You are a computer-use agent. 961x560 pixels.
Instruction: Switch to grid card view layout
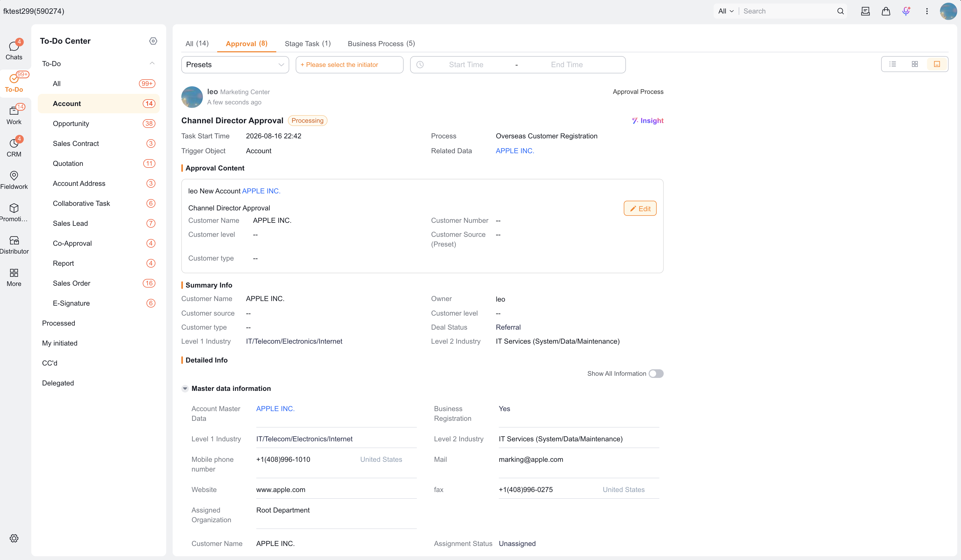click(915, 64)
